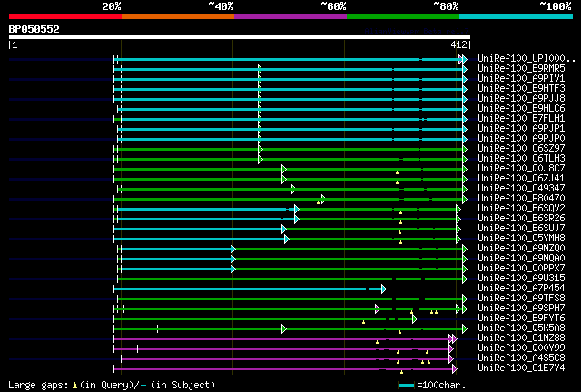This screenshot has height=392, width=581.
Task: Select the UniRef100_C6TLH3 label
Action: 521,159
